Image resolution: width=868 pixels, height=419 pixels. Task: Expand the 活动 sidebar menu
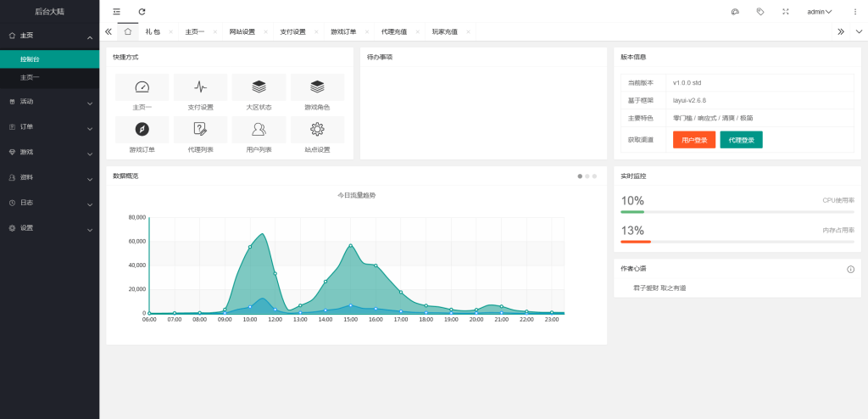pyautogui.click(x=49, y=102)
